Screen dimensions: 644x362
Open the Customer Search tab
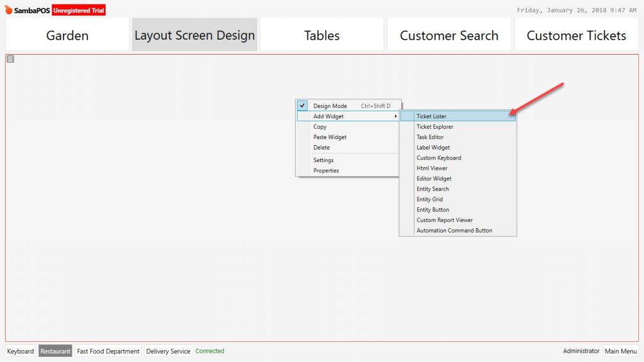coord(449,35)
